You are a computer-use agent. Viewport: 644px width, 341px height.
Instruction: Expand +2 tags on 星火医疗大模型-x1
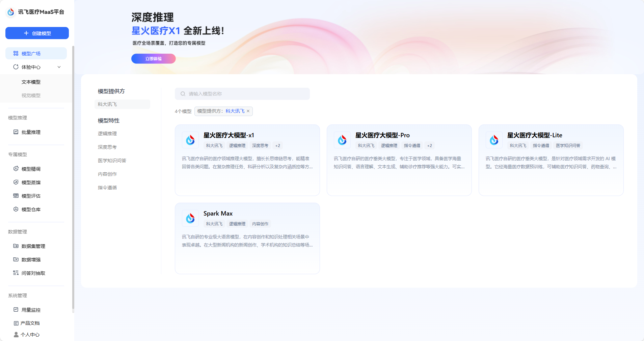pyautogui.click(x=278, y=146)
